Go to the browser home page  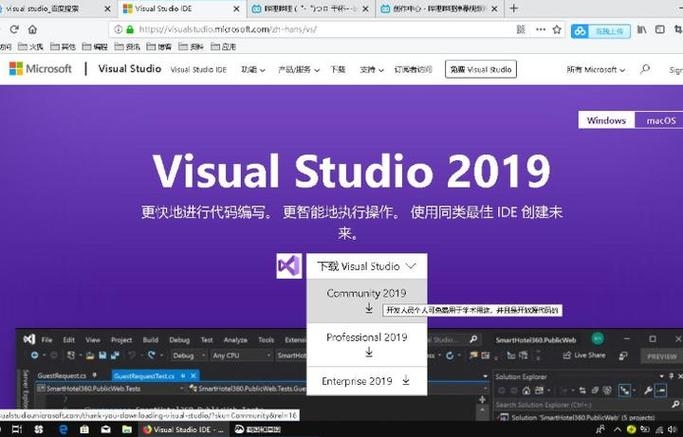click(x=33, y=30)
